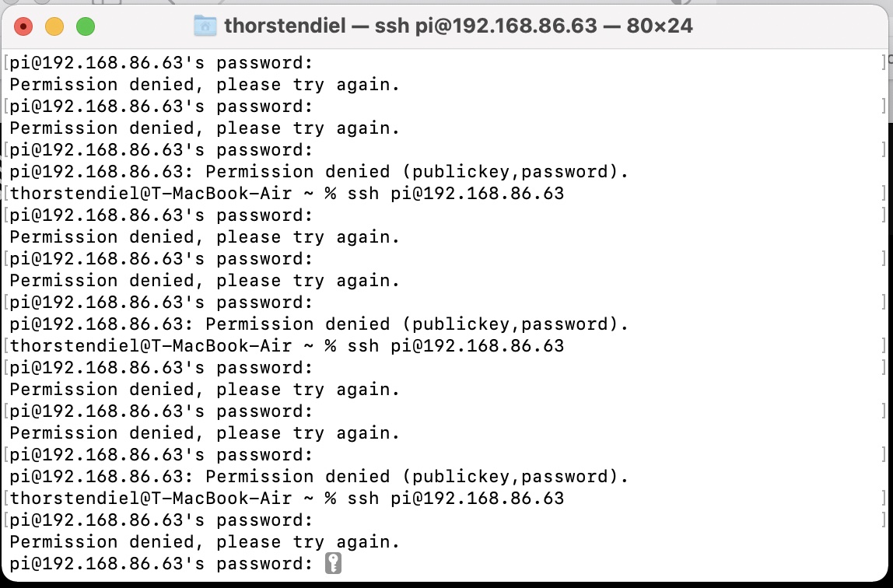Zoom the window using the green button
This screenshot has width=893, height=588.
pyautogui.click(x=85, y=26)
